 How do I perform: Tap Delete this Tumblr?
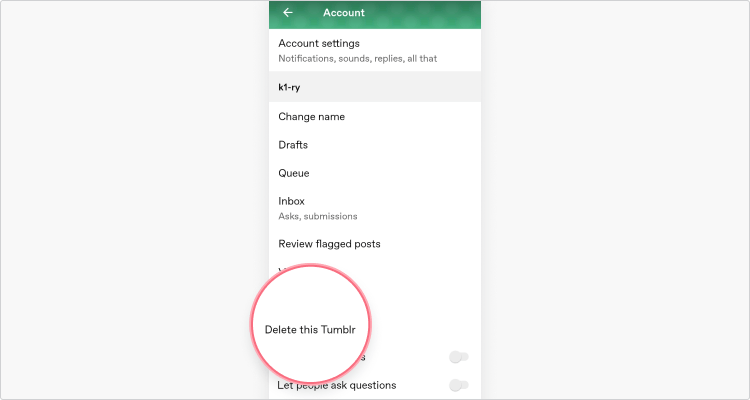point(310,330)
